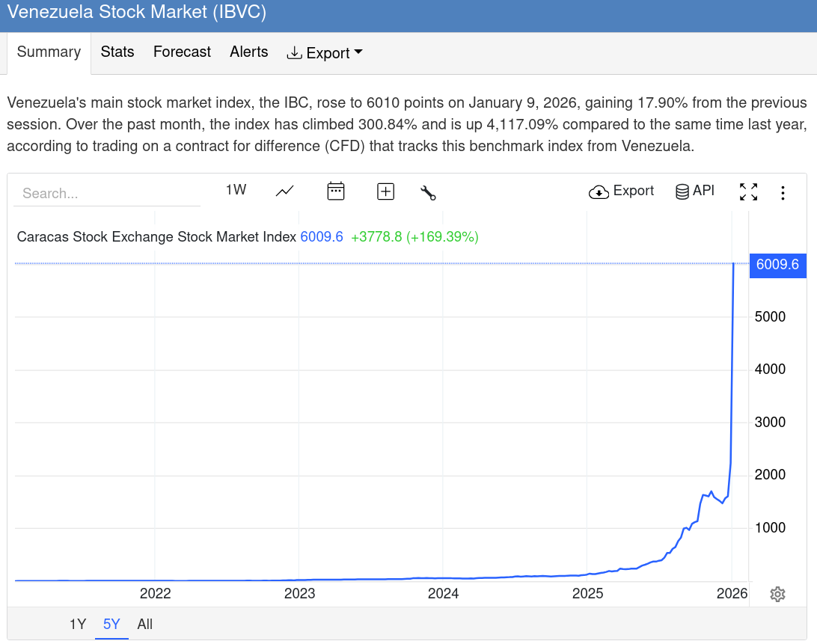
Task: Click the Caracas Stock Exchange Stock Market Index legend
Action: [156, 236]
